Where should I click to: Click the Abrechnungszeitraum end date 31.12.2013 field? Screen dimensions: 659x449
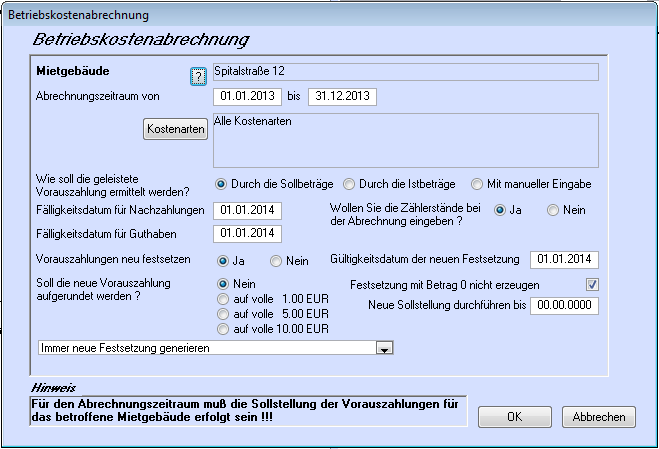(x=341, y=97)
